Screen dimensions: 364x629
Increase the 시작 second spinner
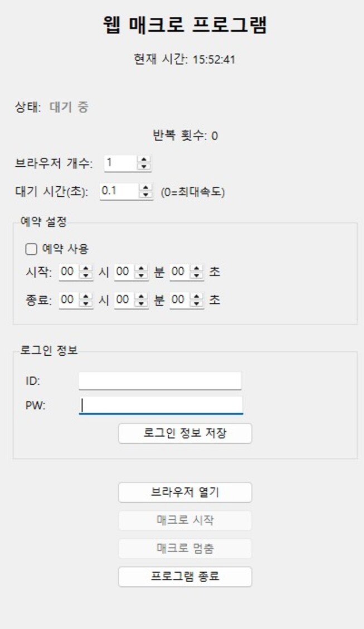point(196,270)
